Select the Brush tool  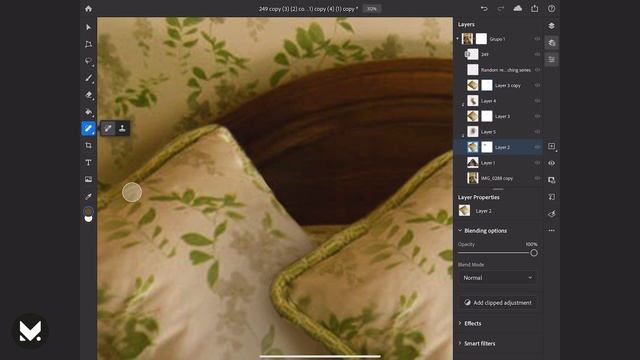[x=89, y=78]
